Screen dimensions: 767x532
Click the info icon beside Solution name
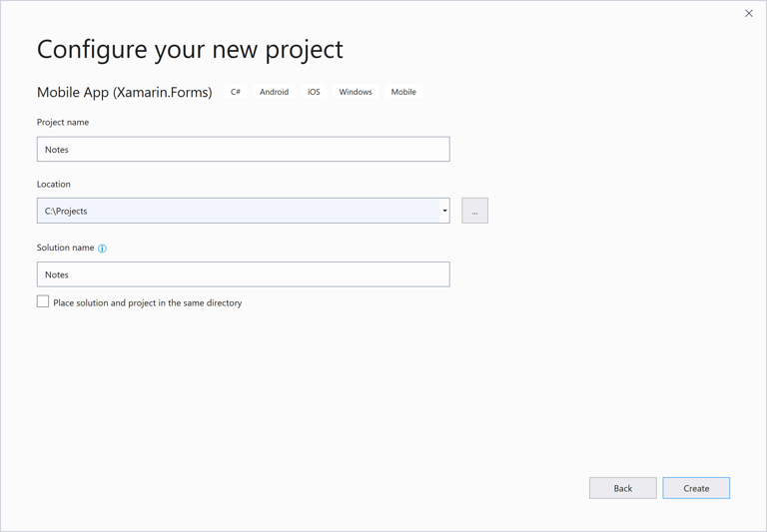[102, 249]
